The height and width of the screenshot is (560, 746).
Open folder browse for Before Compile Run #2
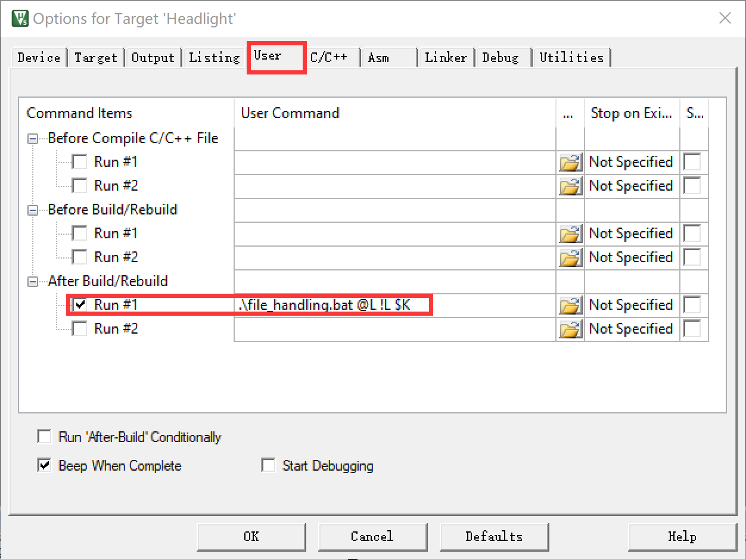tap(570, 186)
